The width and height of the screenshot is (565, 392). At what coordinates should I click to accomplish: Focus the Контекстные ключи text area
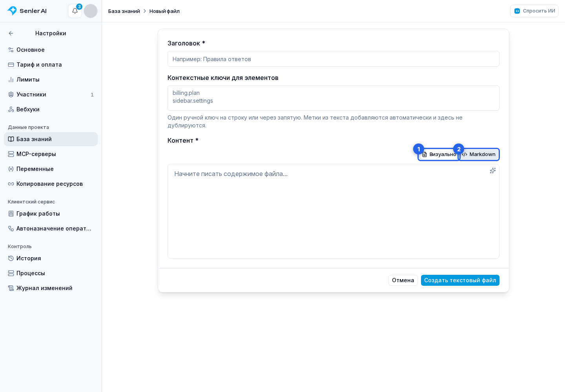coord(334,98)
